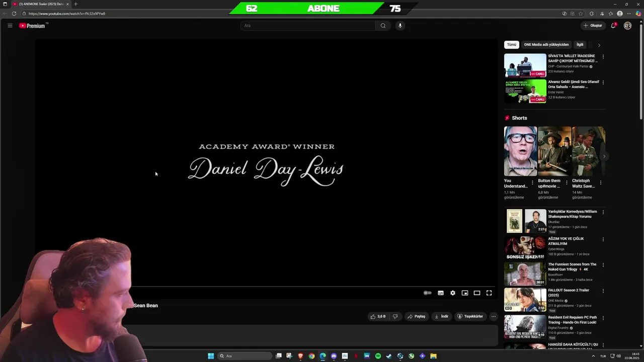Click the Oluştur create button

coord(593,26)
